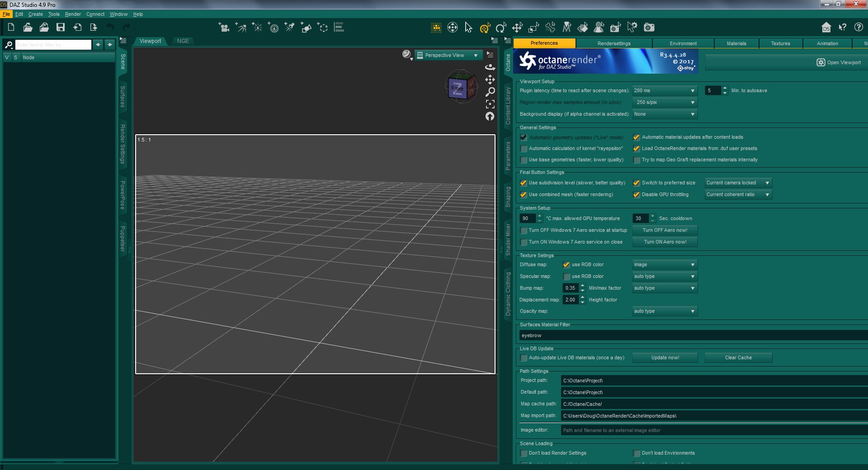Viewport: 868px width, 470px height.
Task: Enable Automatic calculation of kernel rayepsilon
Action: [524, 149]
